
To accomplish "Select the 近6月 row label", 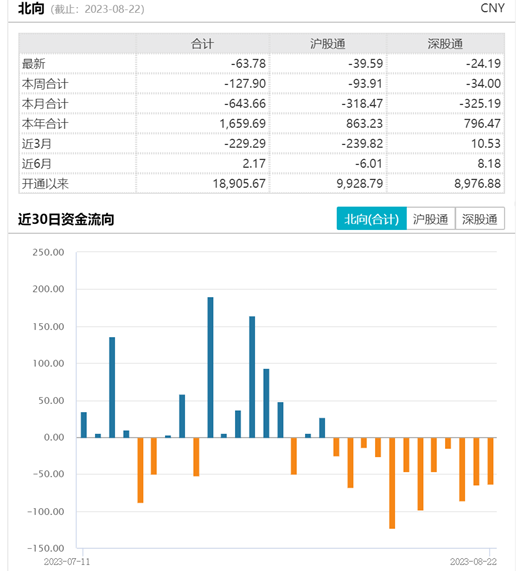I will (x=36, y=164).
